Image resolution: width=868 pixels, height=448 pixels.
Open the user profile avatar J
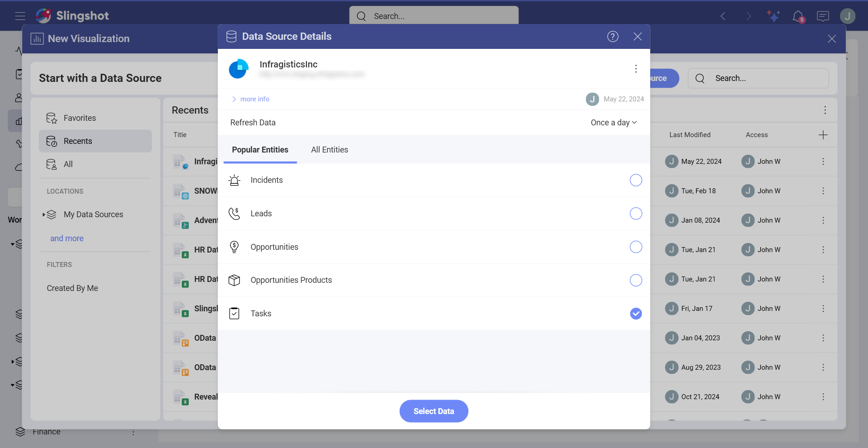coord(848,16)
